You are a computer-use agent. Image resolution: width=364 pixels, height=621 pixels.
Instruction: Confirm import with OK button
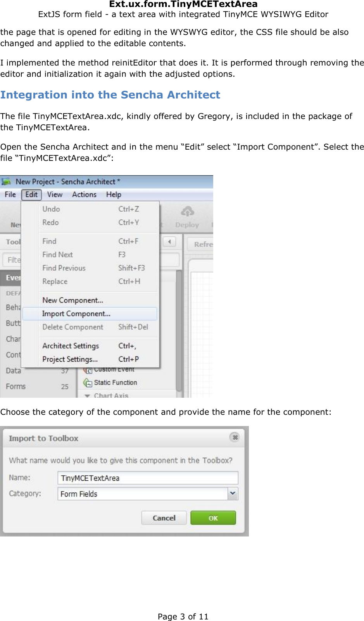coord(213,518)
